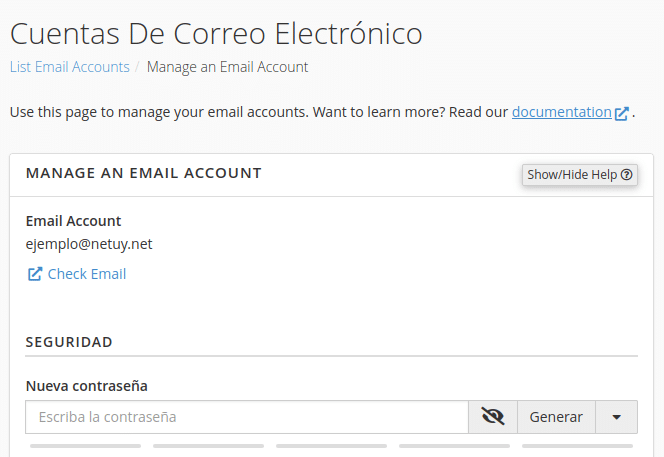664x457 pixels.
Task: Click the Cuentas De Correo Electrónico page title
Action: [216, 33]
